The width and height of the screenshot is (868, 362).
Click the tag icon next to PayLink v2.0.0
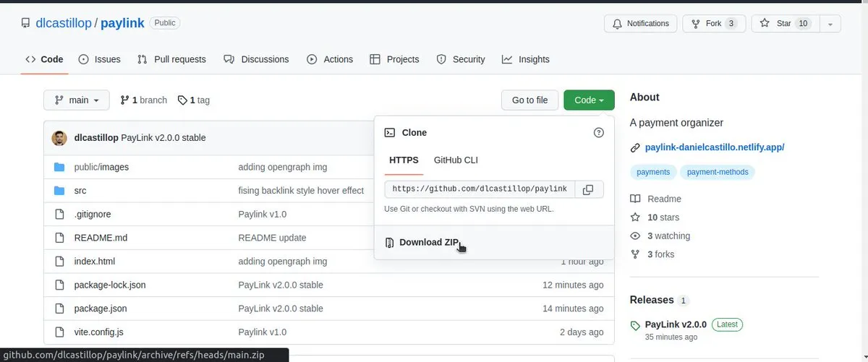coord(635,325)
